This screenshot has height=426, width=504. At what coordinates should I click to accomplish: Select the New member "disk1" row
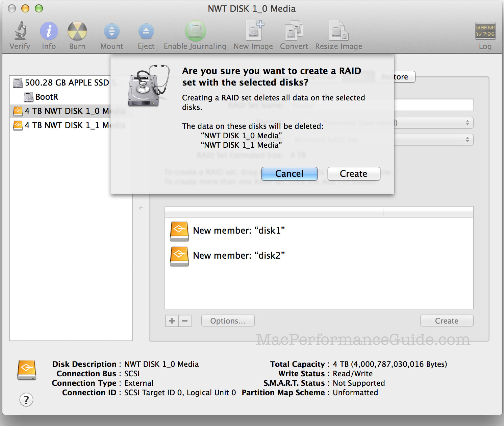[319, 231]
